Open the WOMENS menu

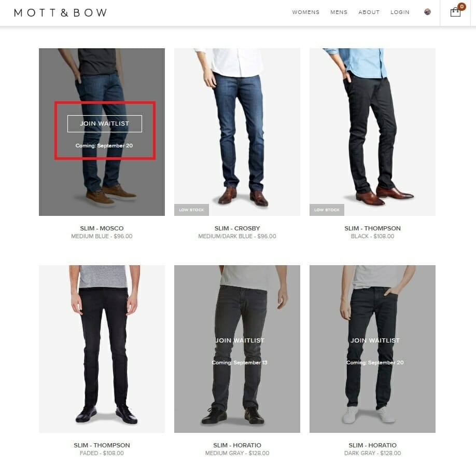(306, 12)
